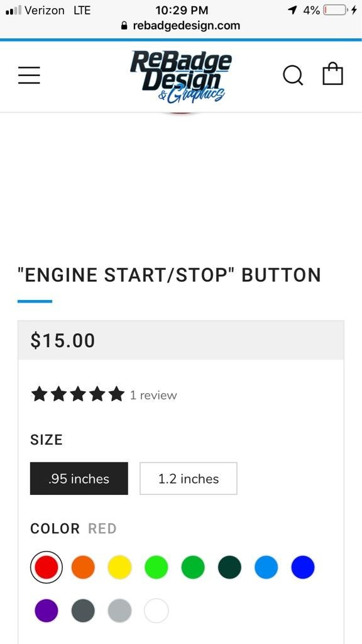Viewport: 362px width, 644px height.
Task: Tap the battery indicator in the status bar
Action: point(334,9)
